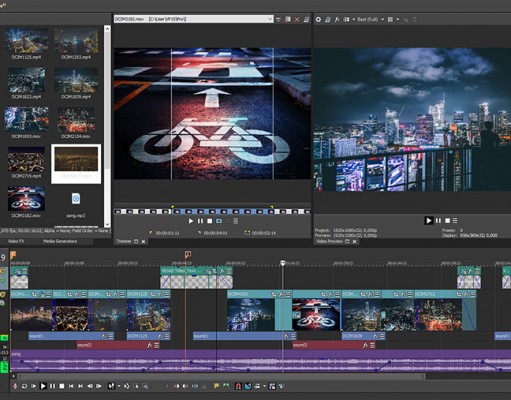Screen dimensions: 511x400
Task: Select the DCIM2719.mp4 media thumbnail
Action: tap(26, 162)
